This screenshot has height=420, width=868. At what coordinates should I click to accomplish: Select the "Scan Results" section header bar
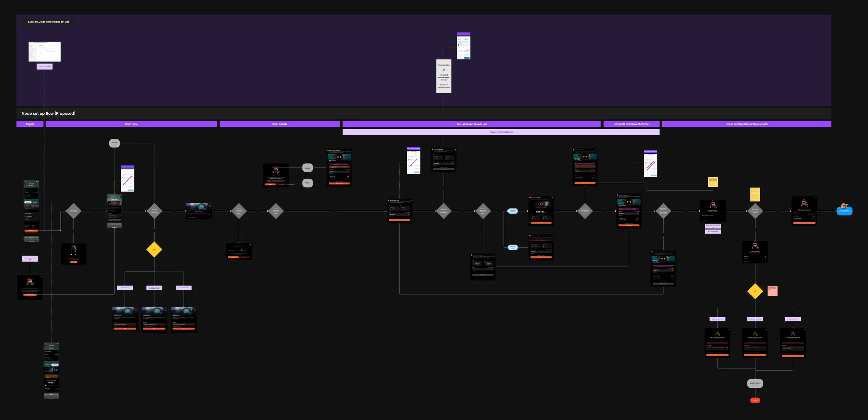pos(280,124)
